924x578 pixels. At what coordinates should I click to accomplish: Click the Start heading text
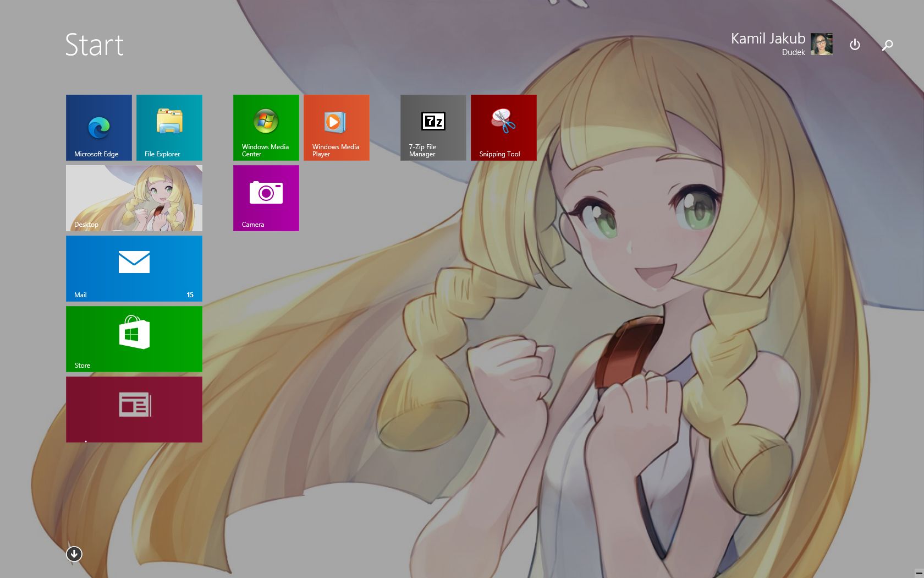coord(95,45)
